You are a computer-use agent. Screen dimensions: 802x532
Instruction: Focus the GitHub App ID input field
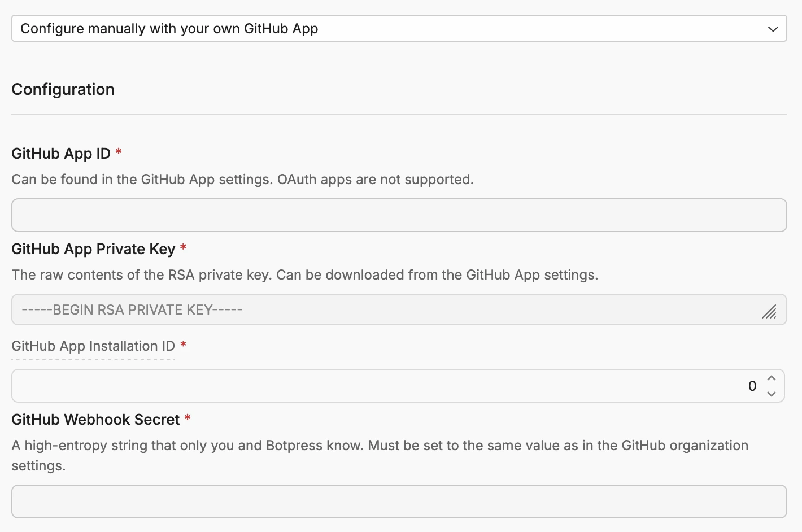399,215
